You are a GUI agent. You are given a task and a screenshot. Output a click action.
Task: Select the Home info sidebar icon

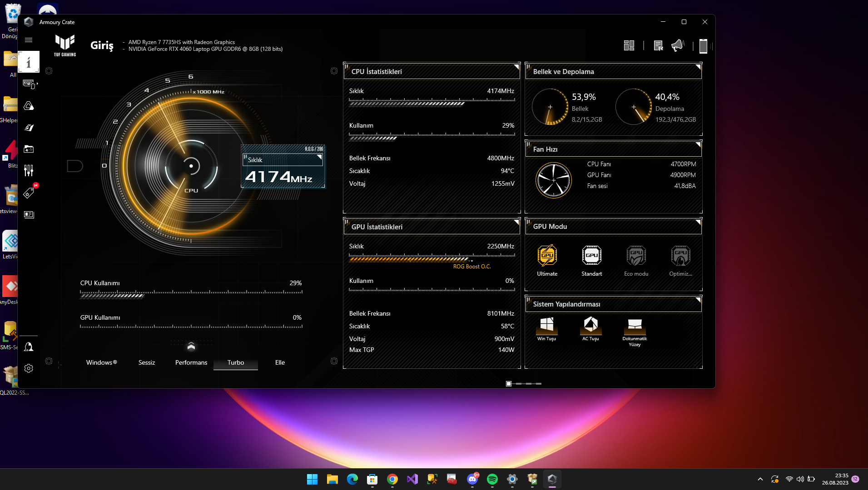[29, 62]
